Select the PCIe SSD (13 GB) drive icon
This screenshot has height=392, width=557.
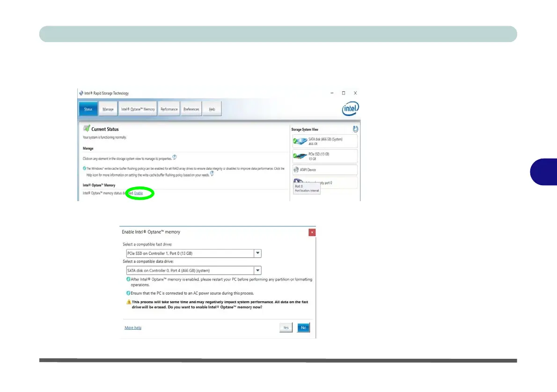[300, 156]
